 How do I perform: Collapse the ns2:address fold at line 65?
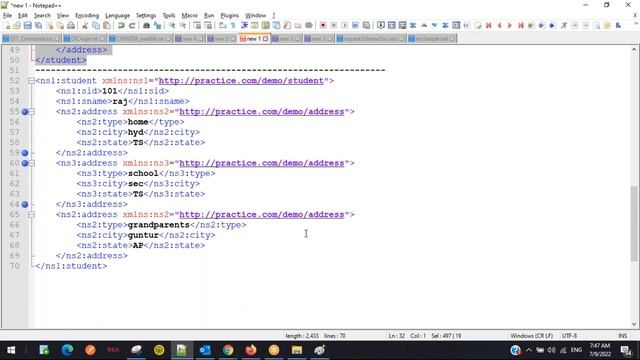coord(31,215)
